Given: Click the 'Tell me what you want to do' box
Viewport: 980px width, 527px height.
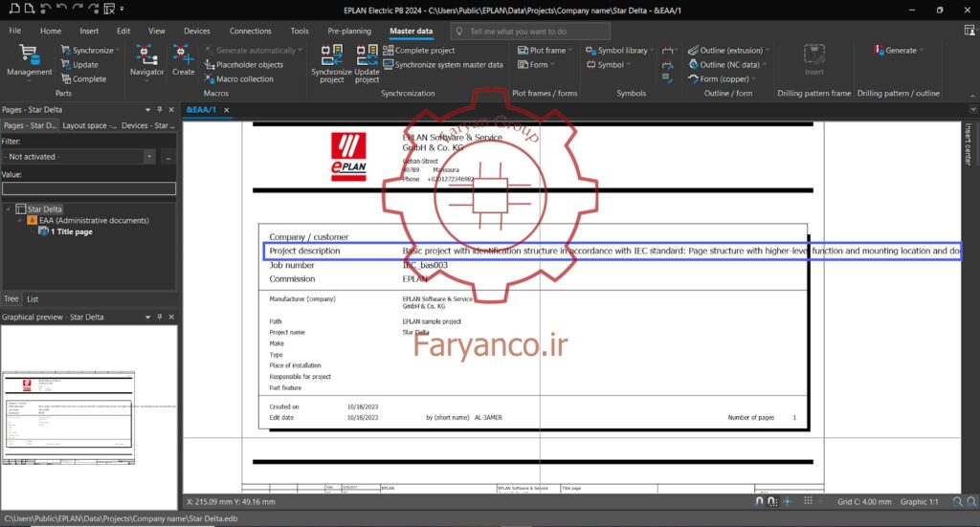Looking at the screenshot, I should [530, 32].
